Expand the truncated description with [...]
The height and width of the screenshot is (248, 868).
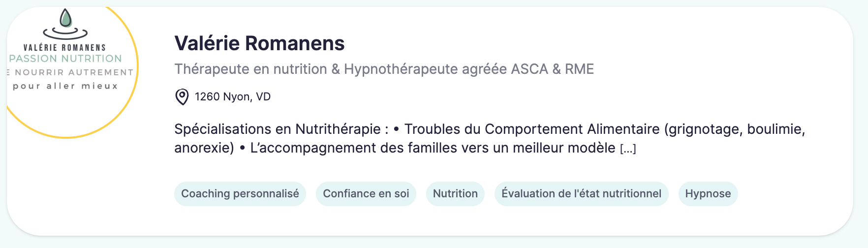[628, 149]
